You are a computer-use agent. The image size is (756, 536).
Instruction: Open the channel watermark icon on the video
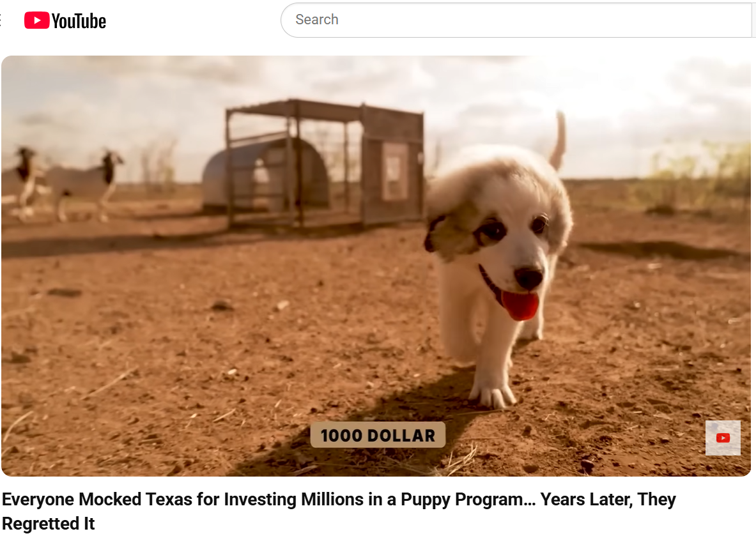click(x=723, y=438)
